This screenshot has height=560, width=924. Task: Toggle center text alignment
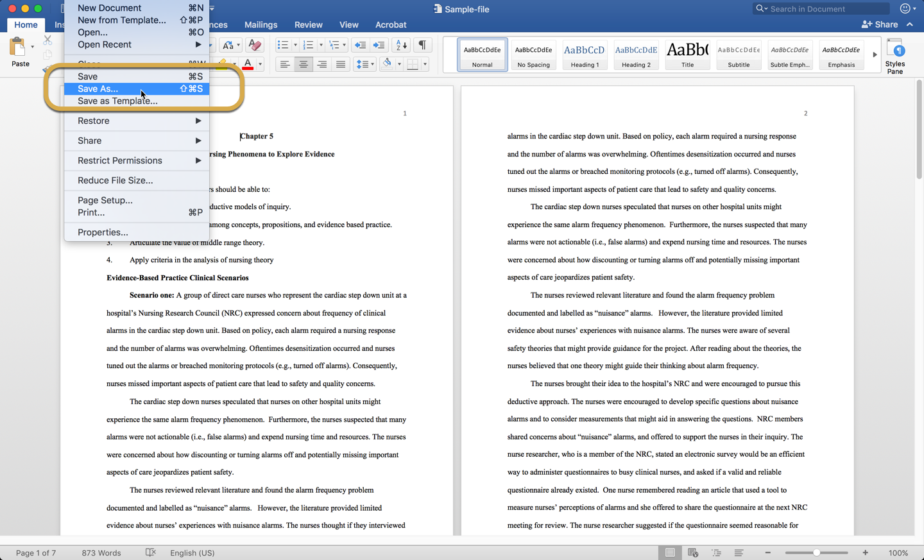[303, 64]
